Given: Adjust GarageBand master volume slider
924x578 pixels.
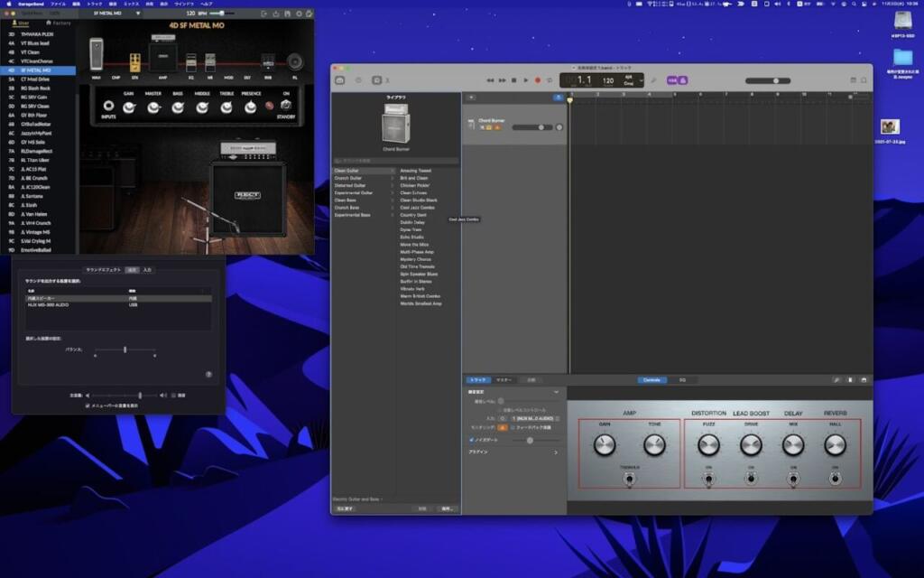Looking at the screenshot, I should coord(768,80).
